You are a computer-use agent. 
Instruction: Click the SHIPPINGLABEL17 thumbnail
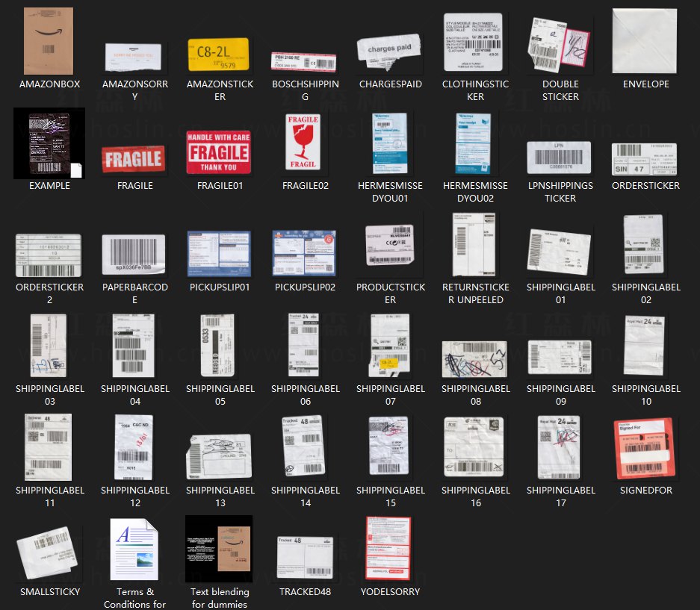[x=559, y=447]
